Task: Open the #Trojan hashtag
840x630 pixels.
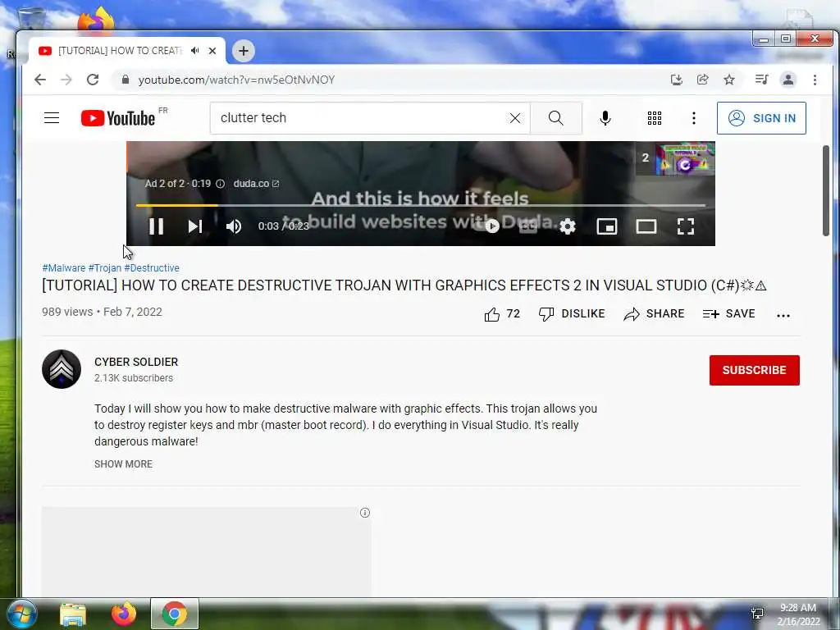Action: 105,268
